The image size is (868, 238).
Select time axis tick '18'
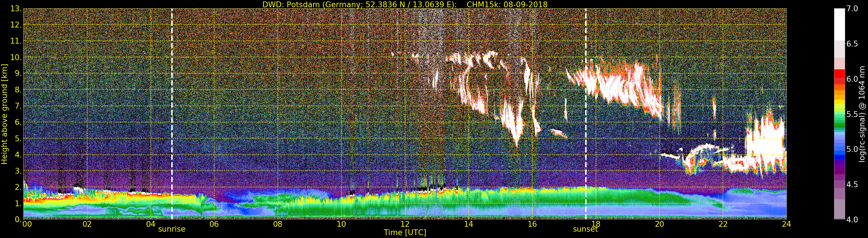pyautogui.click(x=596, y=224)
